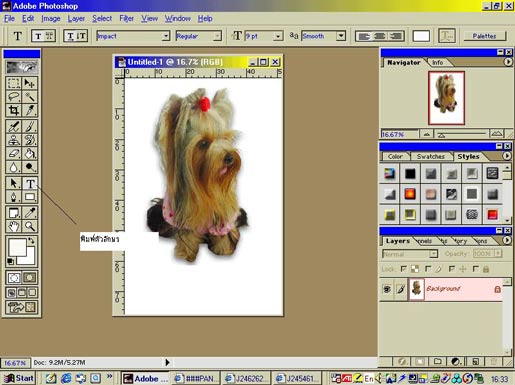The image size is (515, 385).
Task: Toggle the lock position checkbox
Action: [452, 269]
